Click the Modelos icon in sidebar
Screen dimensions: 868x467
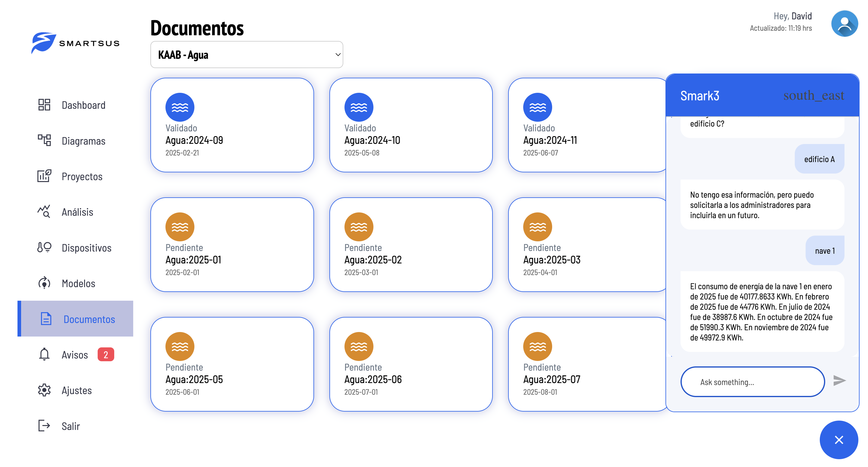point(44,283)
